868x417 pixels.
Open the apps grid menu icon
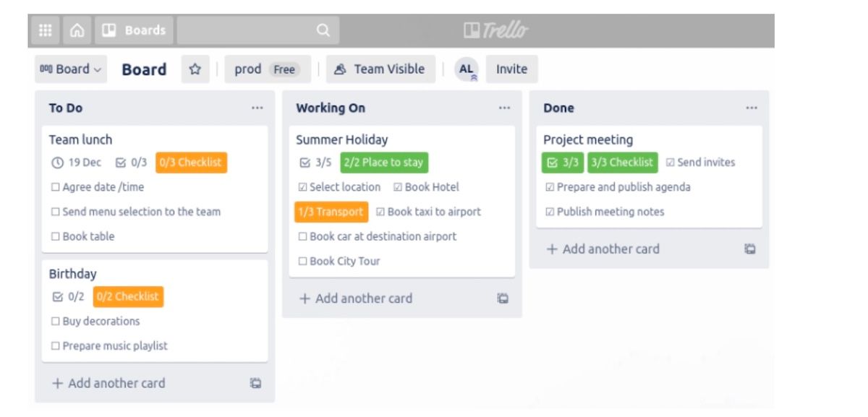click(45, 30)
